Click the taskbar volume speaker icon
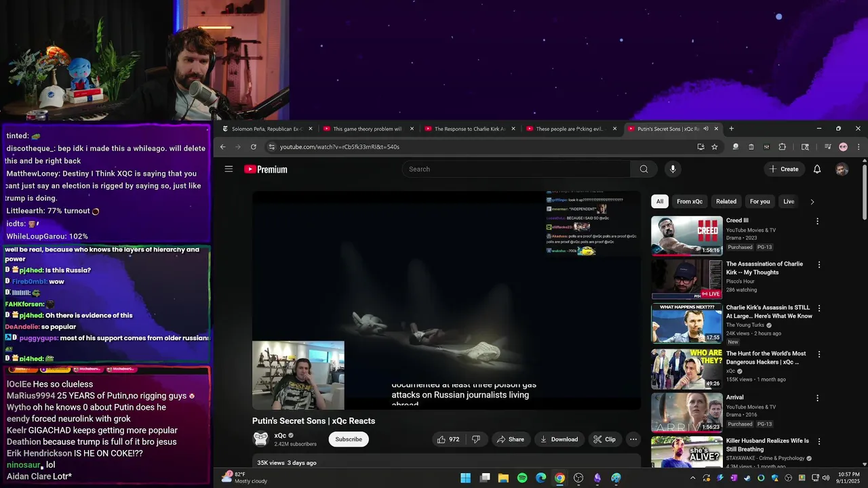868x488 pixels. pyautogui.click(x=825, y=478)
